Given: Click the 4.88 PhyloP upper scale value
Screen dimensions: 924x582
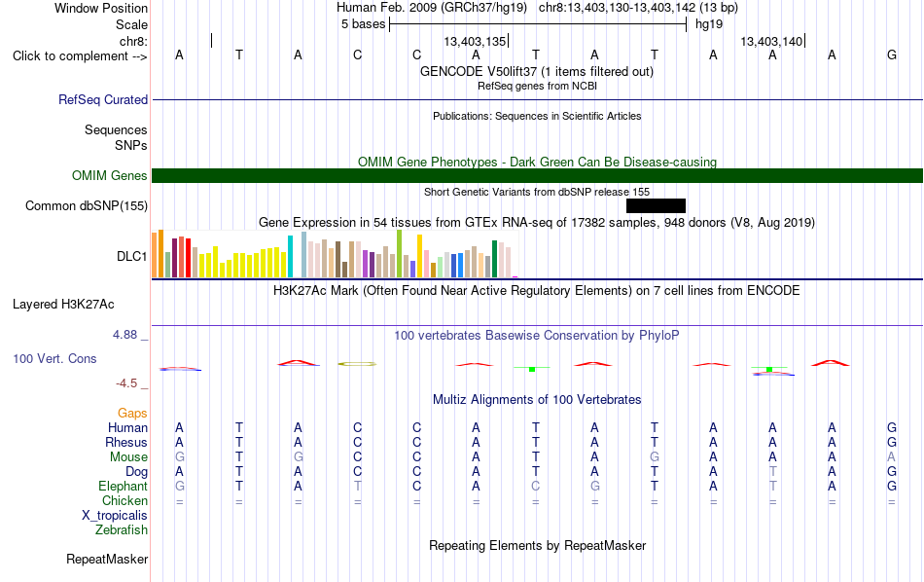Looking at the screenshot, I should point(124,335).
